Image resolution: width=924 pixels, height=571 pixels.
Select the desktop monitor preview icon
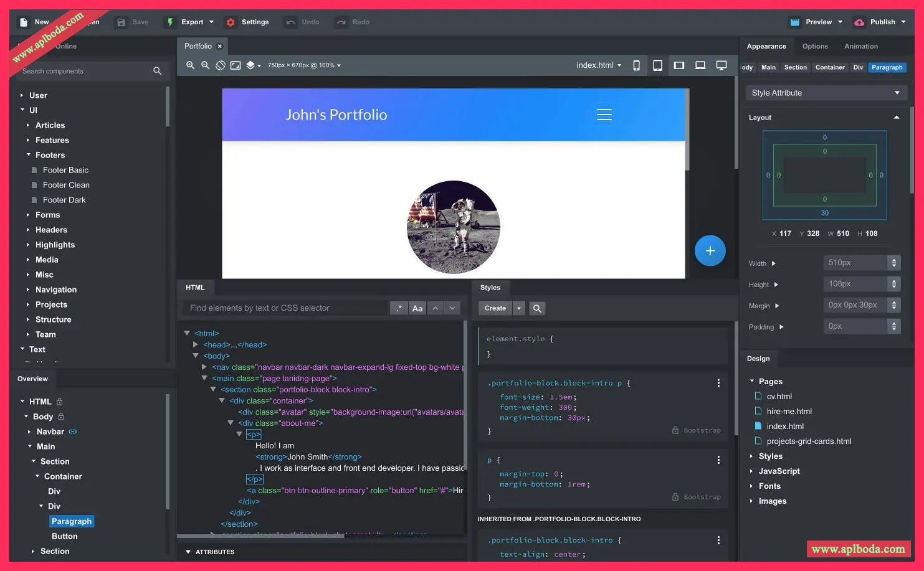pyautogui.click(x=722, y=65)
